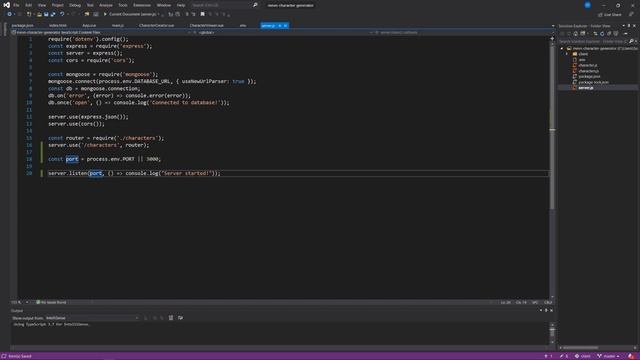This screenshot has height=360, width=640.
Task: Collapse the mevn-character-generator root node
Action: (562, 49)
